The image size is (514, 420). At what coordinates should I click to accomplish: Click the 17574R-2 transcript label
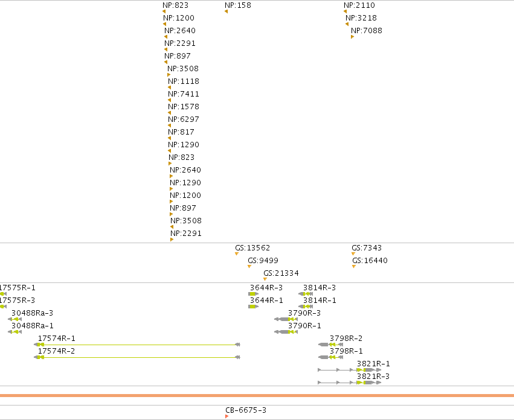56,351
